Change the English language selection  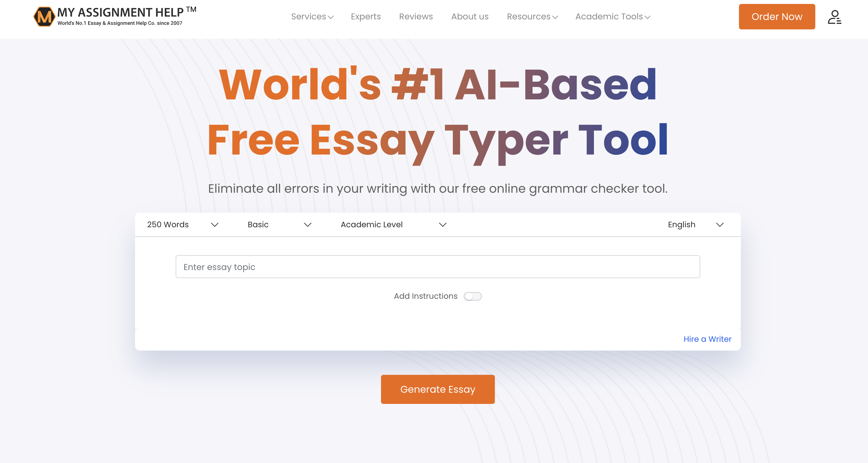[x=695, y=224]
